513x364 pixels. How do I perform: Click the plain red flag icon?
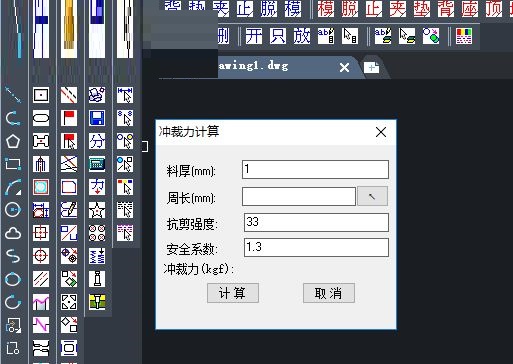tap(69, 118)
